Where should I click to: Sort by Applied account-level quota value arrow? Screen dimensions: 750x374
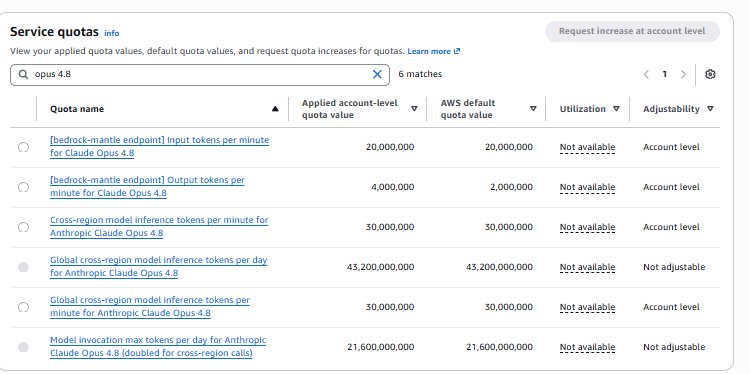(414, 109)
